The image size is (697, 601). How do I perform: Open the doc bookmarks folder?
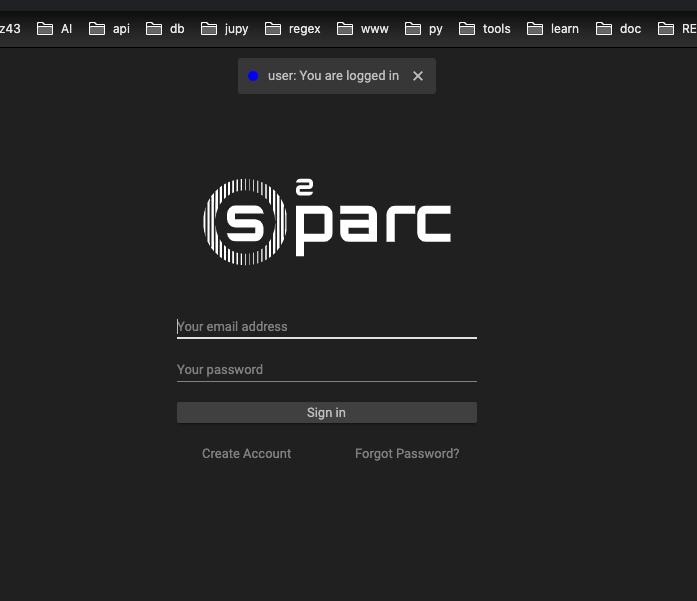(618, 29)
